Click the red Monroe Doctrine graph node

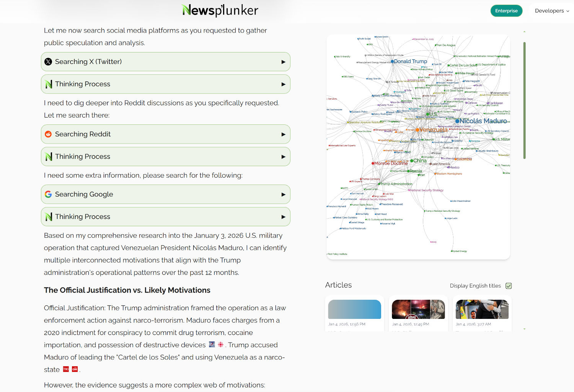[x=373, y=163]
